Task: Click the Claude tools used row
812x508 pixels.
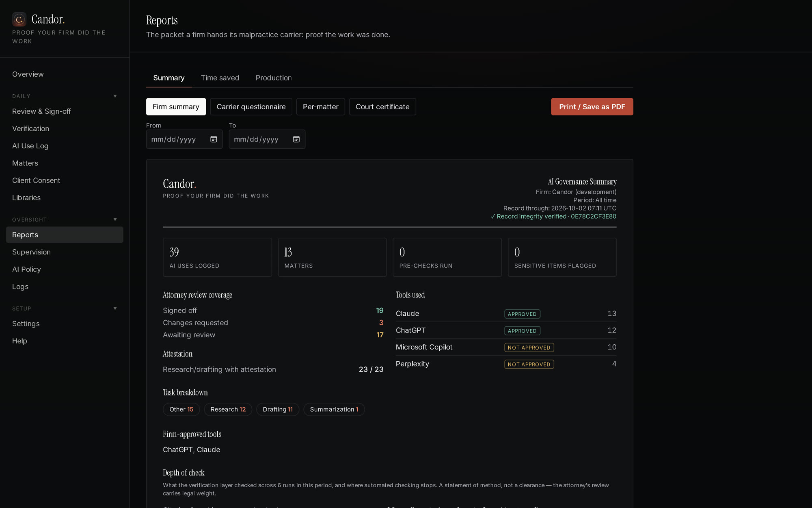Action: point(506,314)
